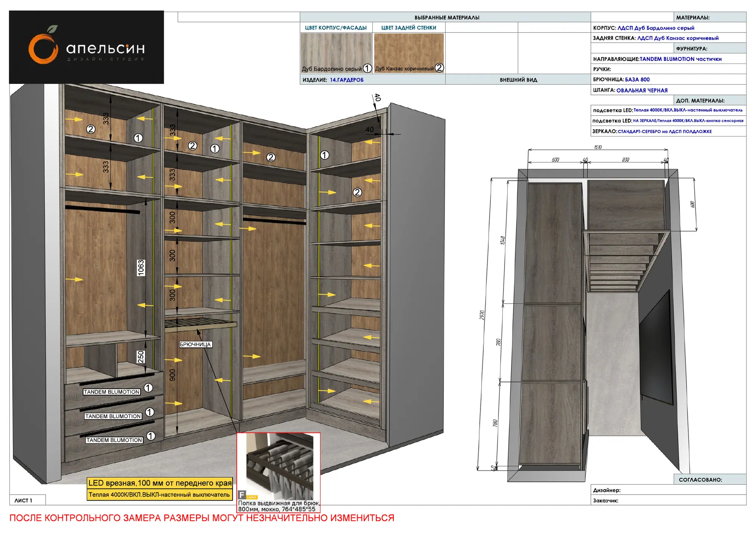Click the 250 height dimension
Screen dimensions: 756x535
tap(141, 357)
